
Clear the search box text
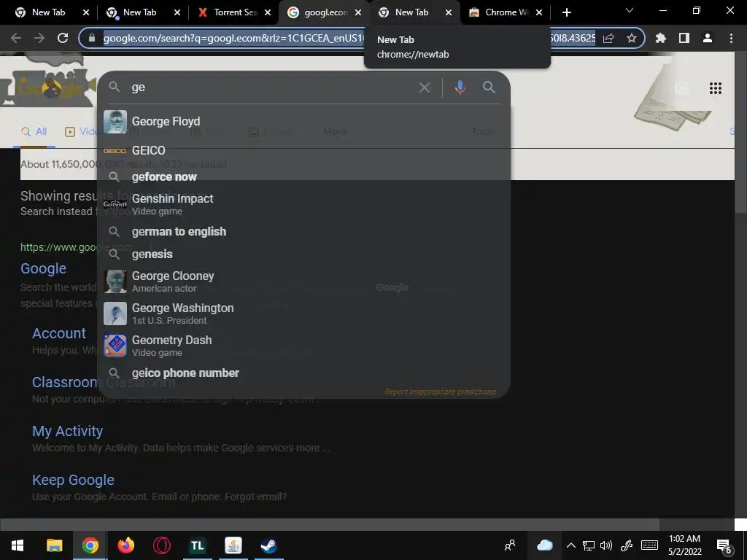[424, 87]
